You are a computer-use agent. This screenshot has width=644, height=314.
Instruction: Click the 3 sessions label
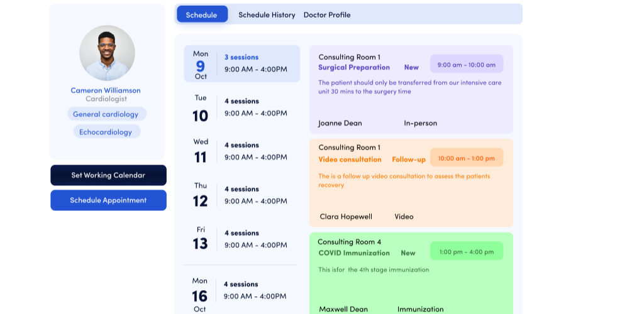(241, 57)
